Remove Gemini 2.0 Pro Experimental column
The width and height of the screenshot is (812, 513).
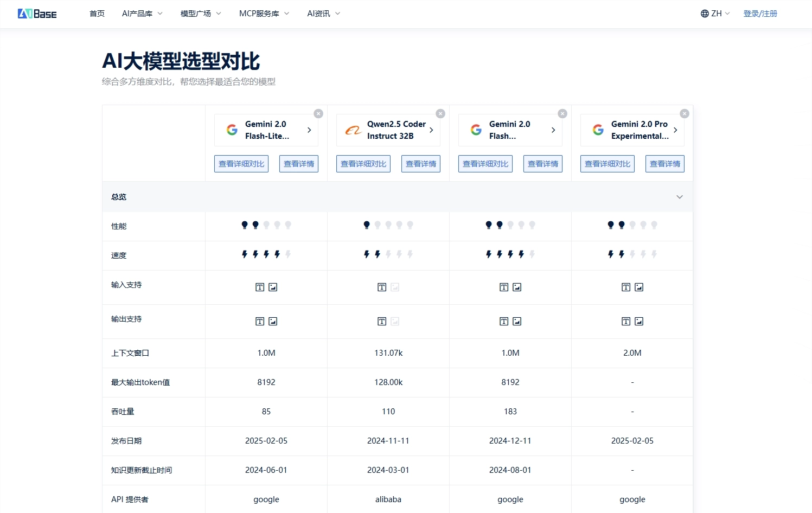(685, 113)
